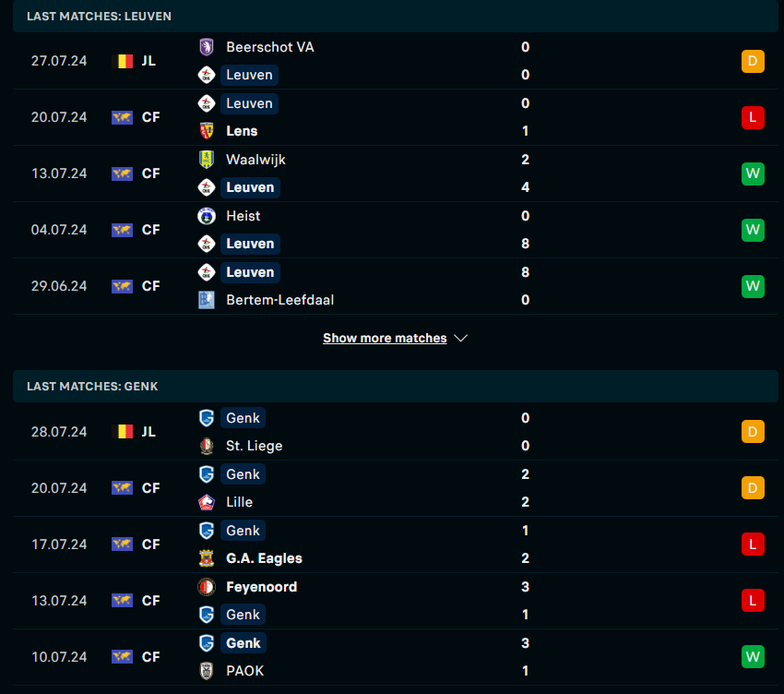This screenshot has width=784, height=694.
Task: Click D result badge for St. Liege match
Action: 753,432
